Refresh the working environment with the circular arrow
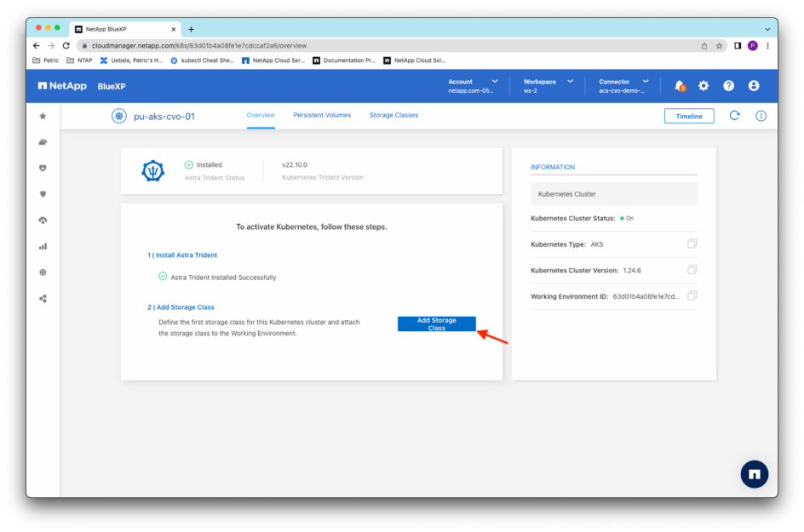 coord(734,116)
